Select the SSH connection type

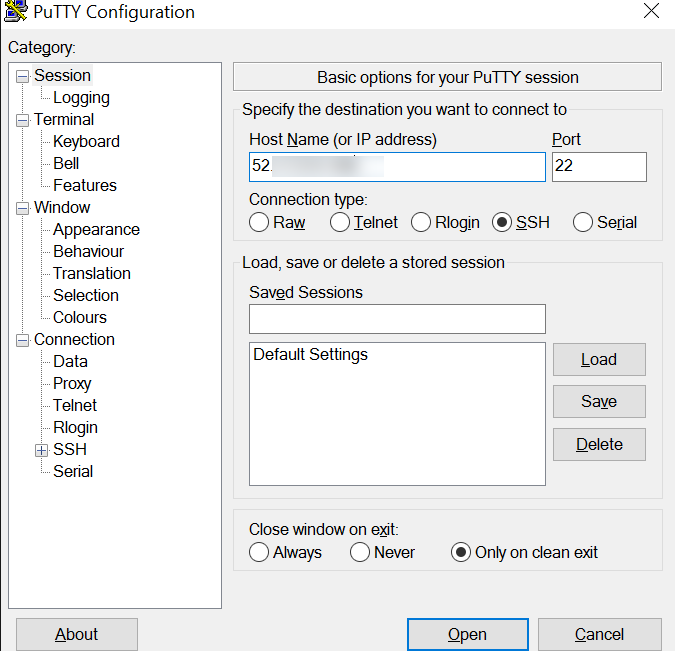502,223
